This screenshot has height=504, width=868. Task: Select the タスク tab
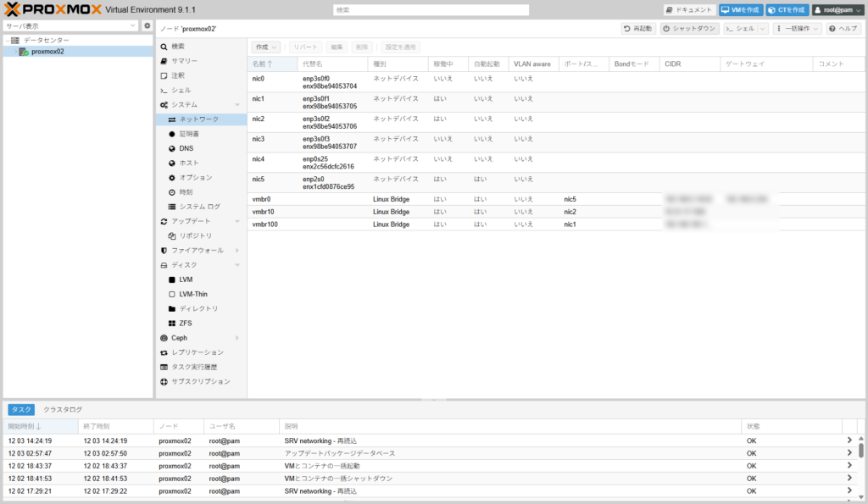point(21,409)
